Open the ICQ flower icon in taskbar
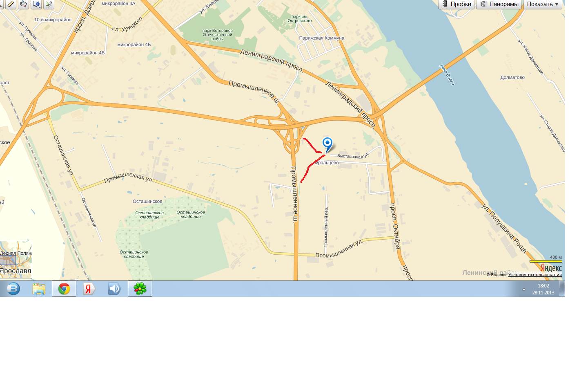Screen dimensions: 588x368 [x=140, y=289]
